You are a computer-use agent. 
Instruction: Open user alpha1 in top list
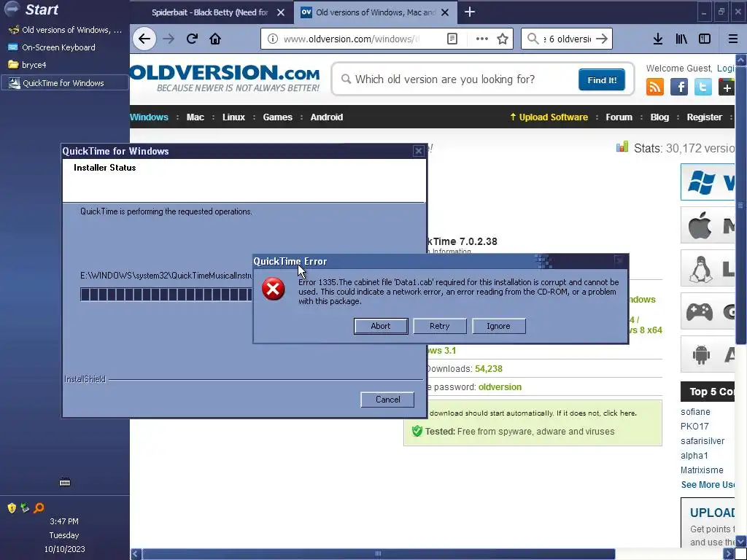(694, 456)
